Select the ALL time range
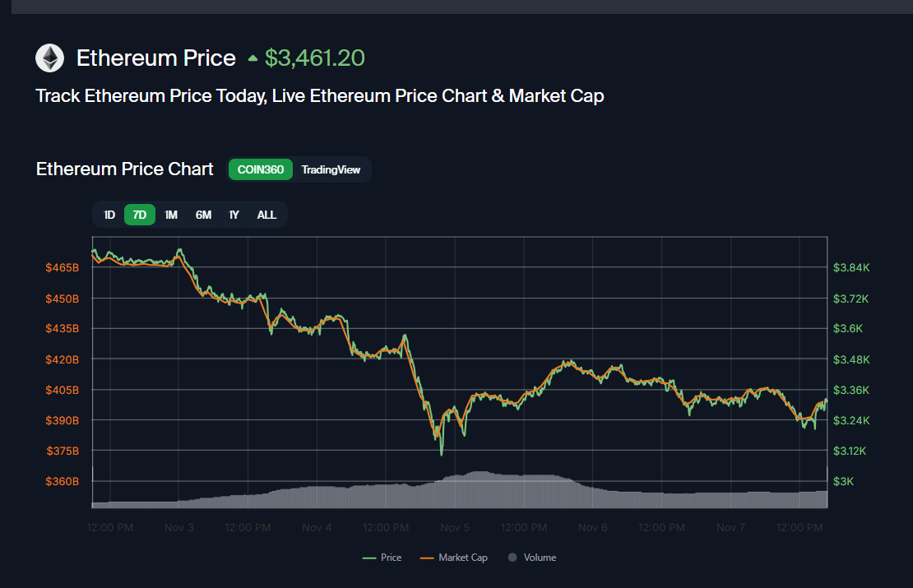 266,215
